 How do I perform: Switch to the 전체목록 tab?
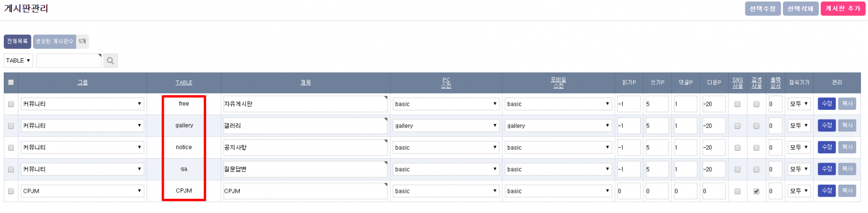click(17, 41)
